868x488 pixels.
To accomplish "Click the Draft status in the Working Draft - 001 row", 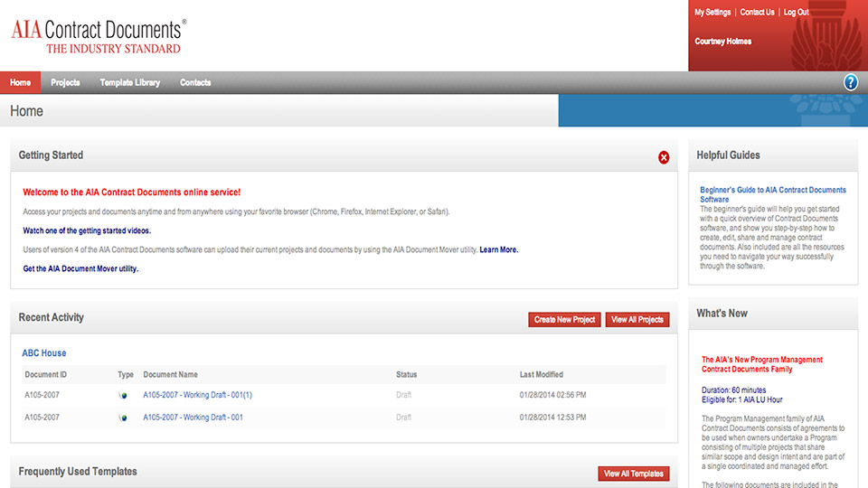I will (403, 418).
